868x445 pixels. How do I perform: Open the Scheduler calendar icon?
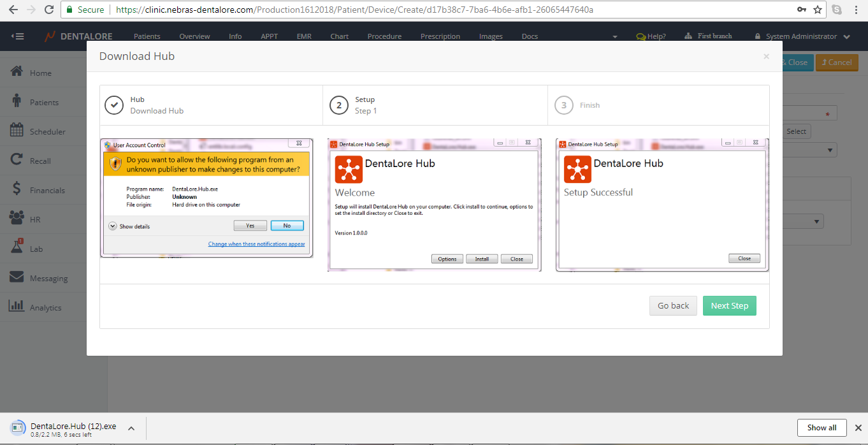pos(17,131)
